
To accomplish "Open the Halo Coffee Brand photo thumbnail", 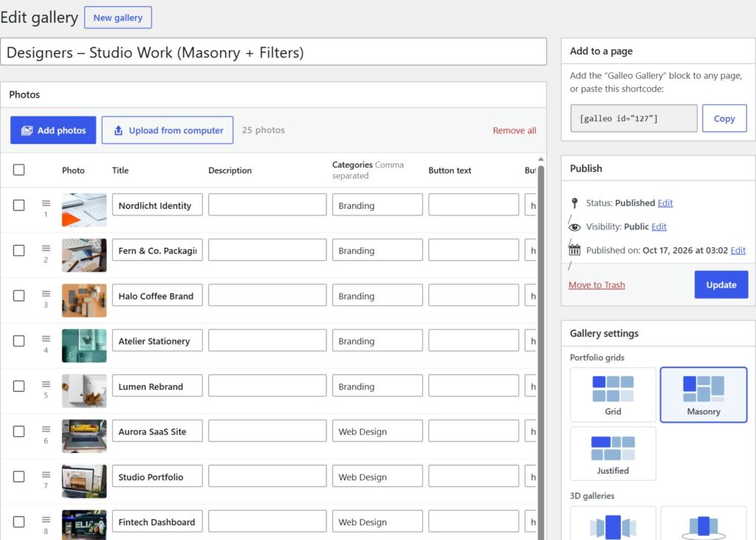I will coord(84,300).
